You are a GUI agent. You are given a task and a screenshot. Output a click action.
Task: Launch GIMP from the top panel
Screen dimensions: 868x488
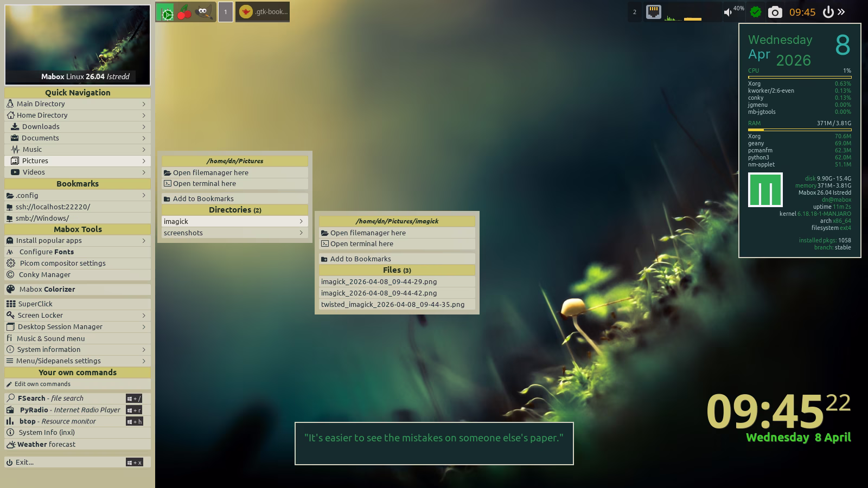[203, 12]
